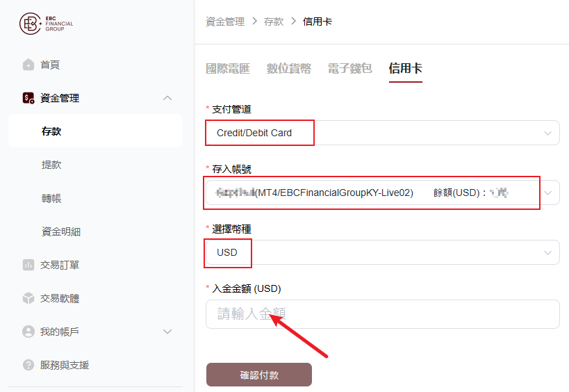Open the 存入帳號 account dropdown

(383, 193)
